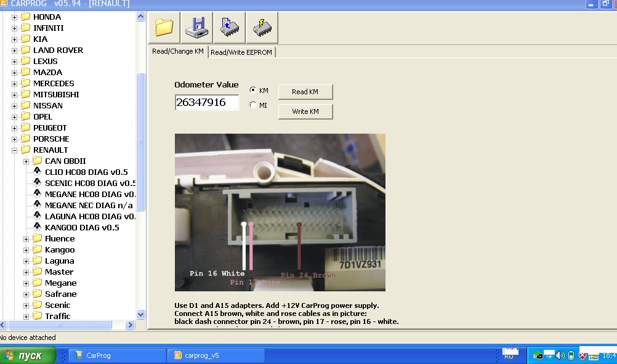Image resolution: width=617 pixels, height=364 pixels.
Task: Select CLIO HC08 DIAG v0.5 entry icon
Action: coord(38,172)
